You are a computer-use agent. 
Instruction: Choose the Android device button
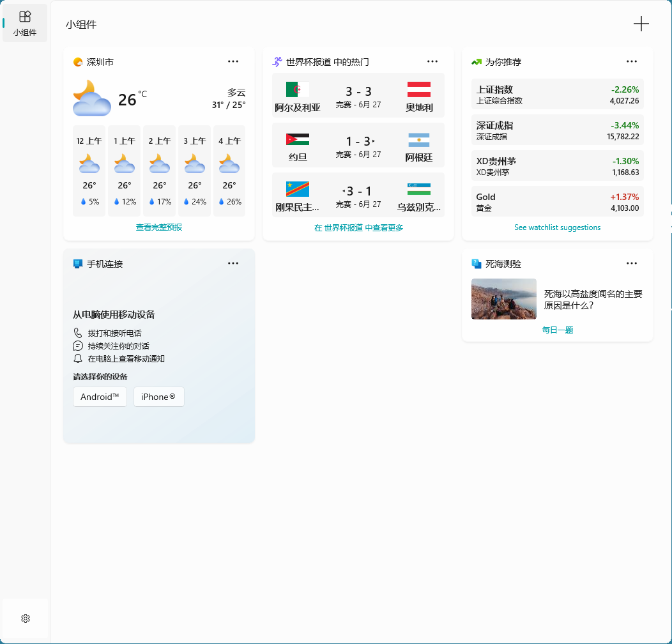point(100,397)
